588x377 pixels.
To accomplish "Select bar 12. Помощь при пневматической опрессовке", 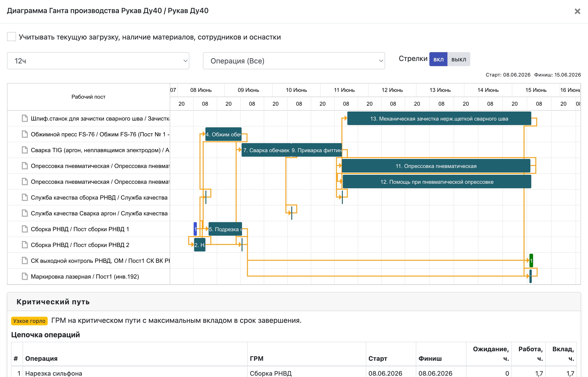I will pos(437,182).
